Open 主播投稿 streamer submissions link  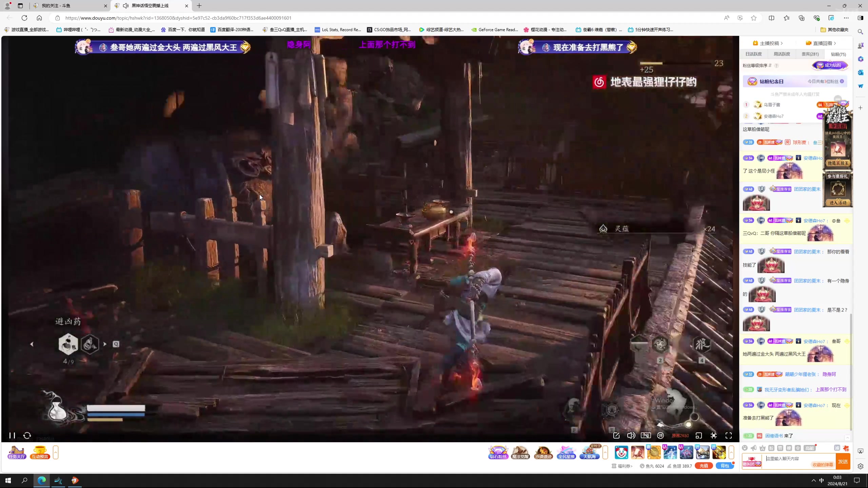point(768,43)
